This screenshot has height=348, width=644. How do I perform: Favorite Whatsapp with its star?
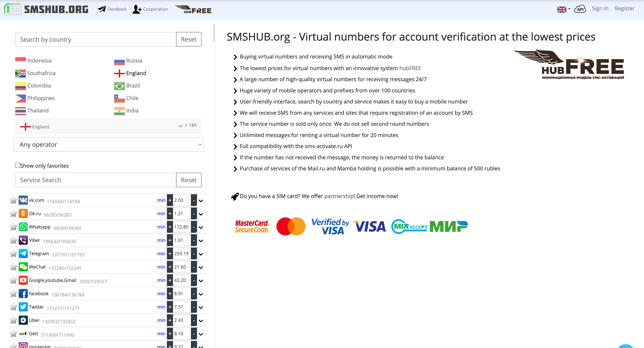(x=13, y=227)
